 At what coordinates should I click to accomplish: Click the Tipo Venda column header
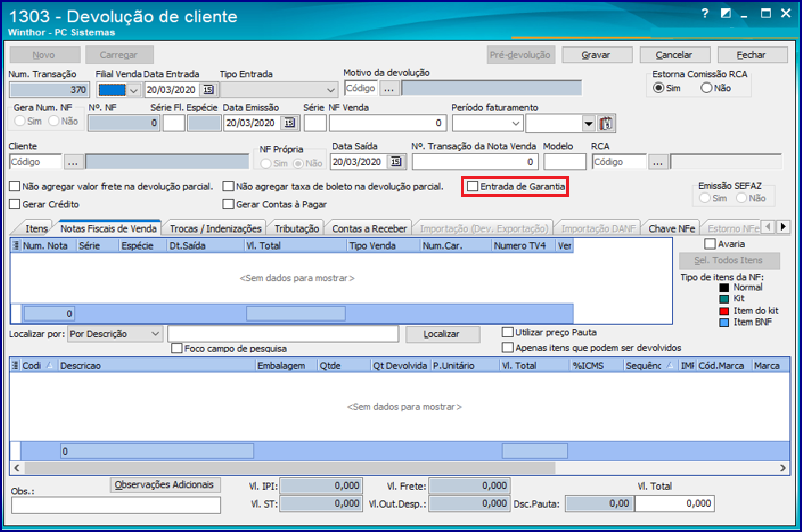coord(384,246)
